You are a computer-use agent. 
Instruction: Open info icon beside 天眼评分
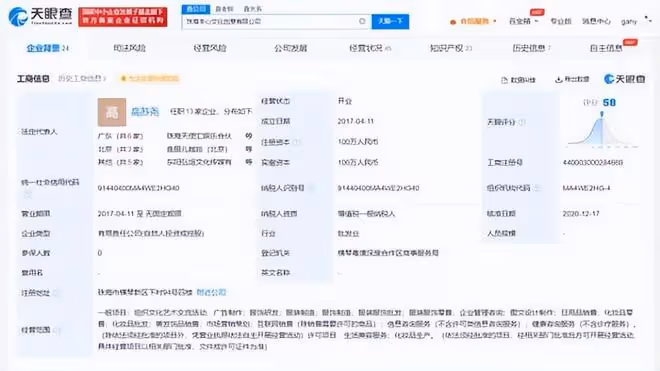click(522, 122)
